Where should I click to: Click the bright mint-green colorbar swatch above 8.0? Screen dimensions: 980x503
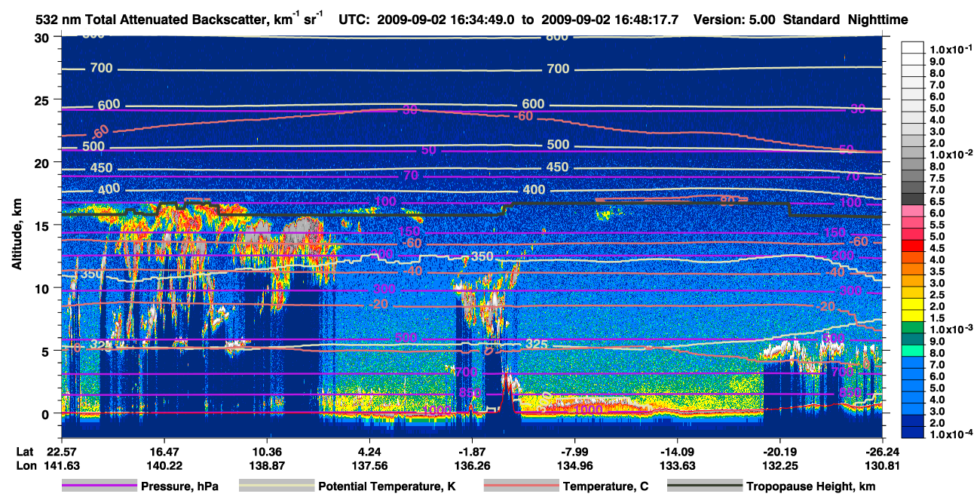coord(913,349)
